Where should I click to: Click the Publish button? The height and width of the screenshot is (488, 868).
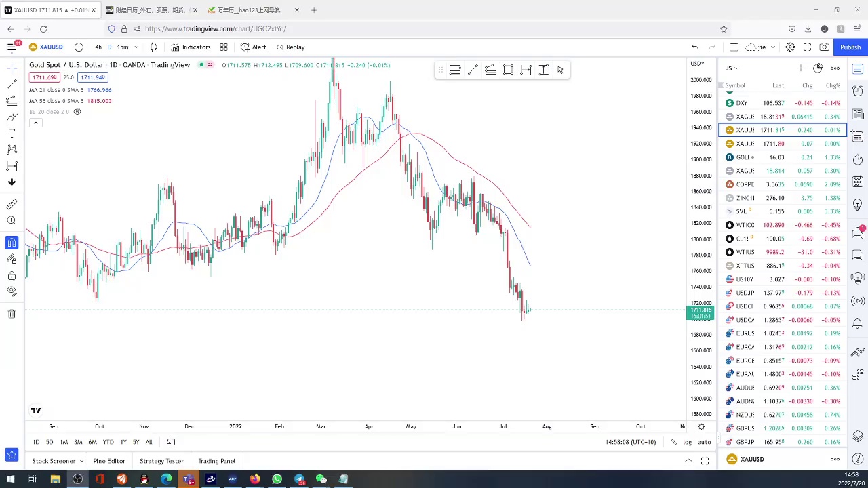tap(850, 47)
